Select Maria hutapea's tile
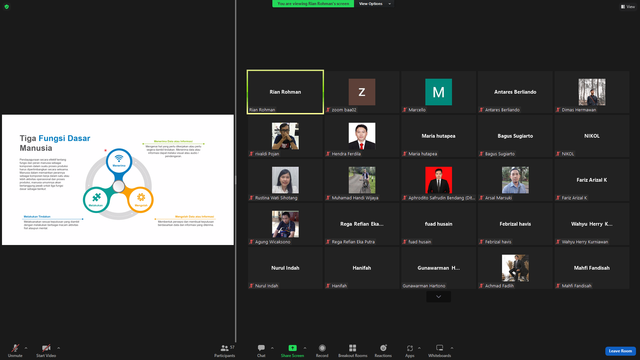The width and height of the screenshot is (640, 360). [x=438, y=136]
